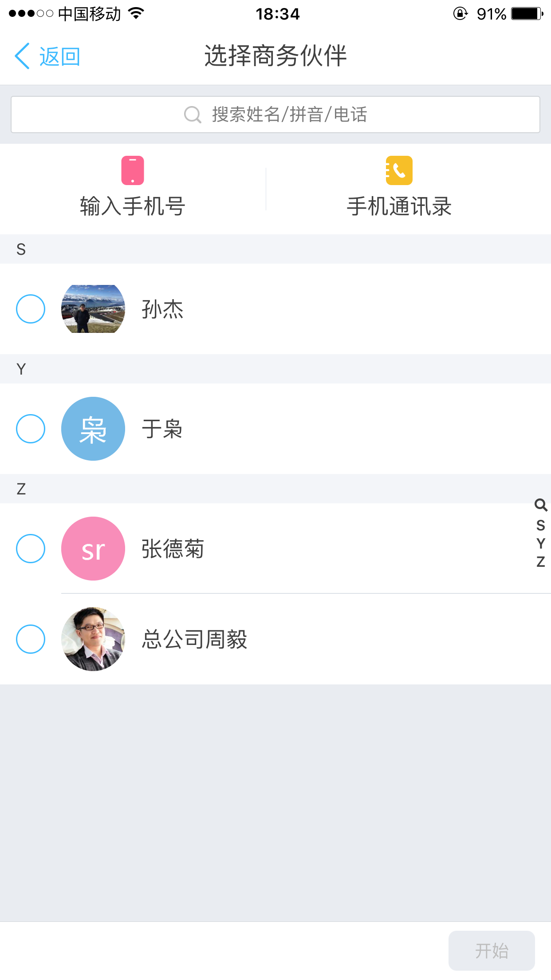Tap the pink phone icon for 输入手机号
Image resolution: width=551 pixels, height=980 pixels.
(133, 170)
